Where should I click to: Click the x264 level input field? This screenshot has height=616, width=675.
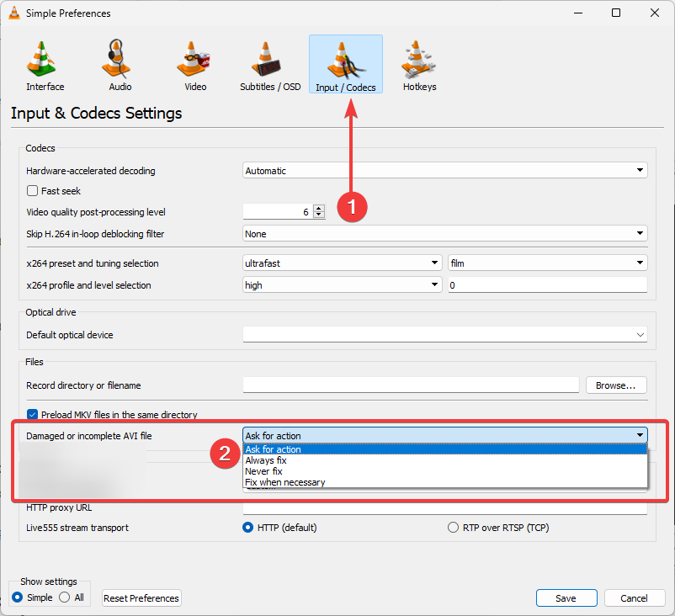[548, 285]
